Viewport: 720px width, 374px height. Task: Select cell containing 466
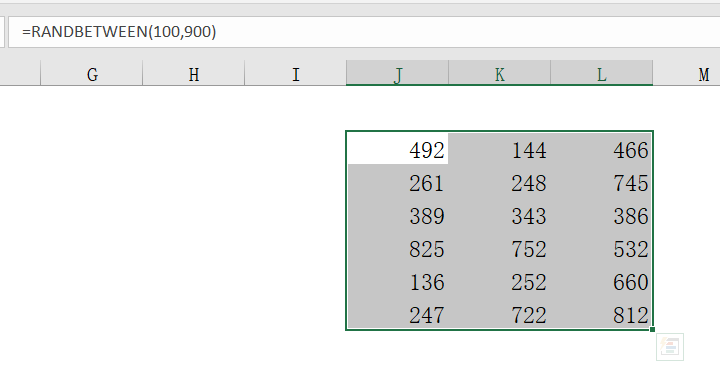(x=601, y=148)
